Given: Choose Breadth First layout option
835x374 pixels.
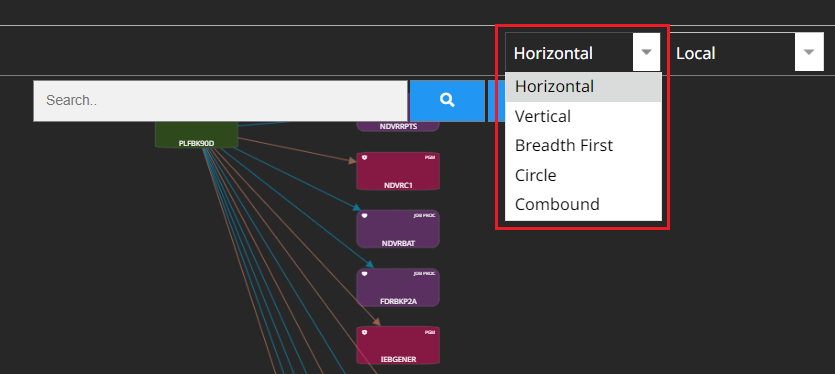Looking at the screenshot, I should coord(583,145).
